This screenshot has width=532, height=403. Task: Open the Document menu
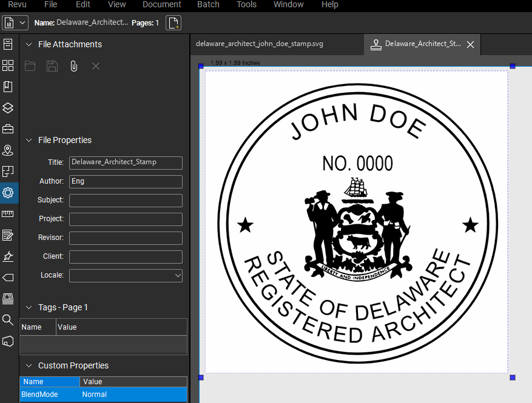point(162,4)
